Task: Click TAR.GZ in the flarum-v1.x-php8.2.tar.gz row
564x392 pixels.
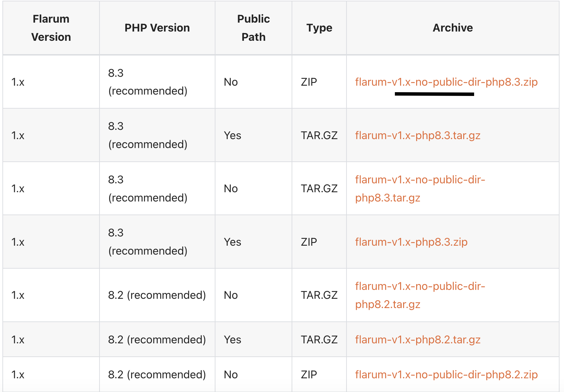Action: (x=319, y=340)
